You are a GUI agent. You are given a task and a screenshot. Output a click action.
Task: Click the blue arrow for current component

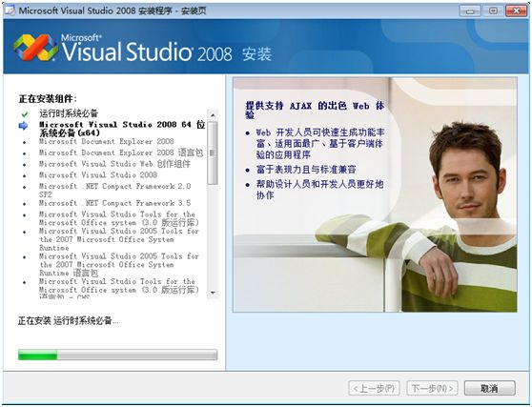23,126
